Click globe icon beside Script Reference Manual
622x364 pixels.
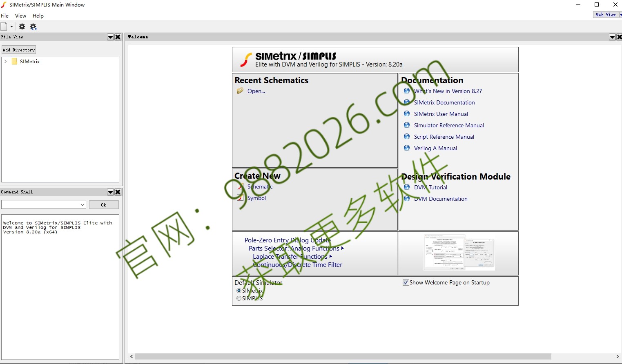pyautogui.click(x=407, y=136)
